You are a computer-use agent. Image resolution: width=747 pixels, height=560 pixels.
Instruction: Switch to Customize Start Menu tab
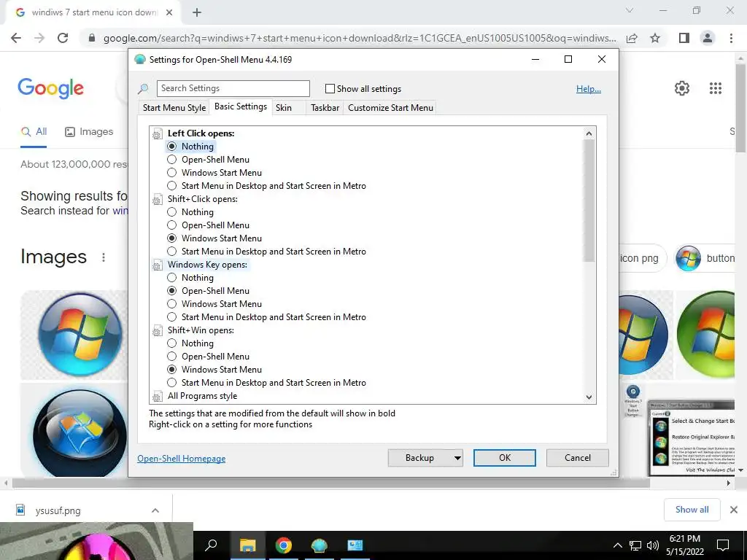point(391,108)
